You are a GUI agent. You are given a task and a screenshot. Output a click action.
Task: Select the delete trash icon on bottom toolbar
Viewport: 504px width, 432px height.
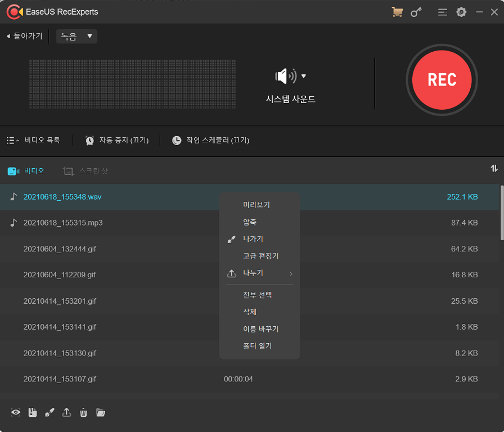83,412
